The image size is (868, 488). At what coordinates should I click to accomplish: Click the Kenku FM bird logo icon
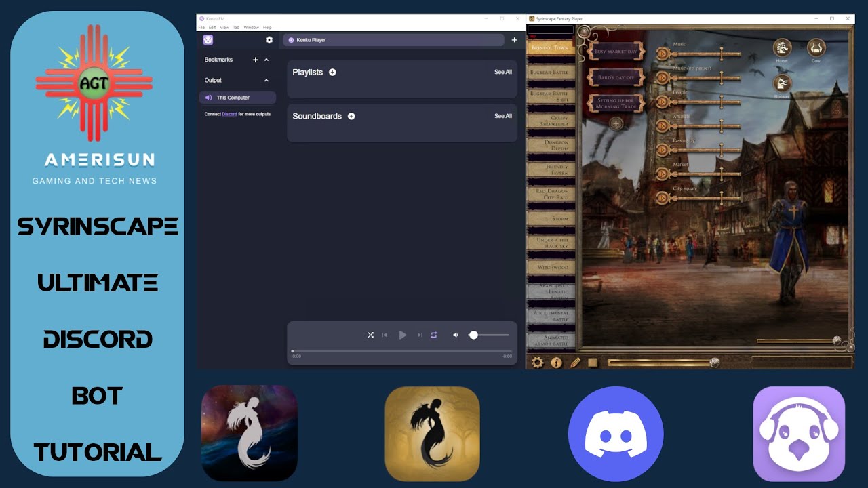[208, 40]
